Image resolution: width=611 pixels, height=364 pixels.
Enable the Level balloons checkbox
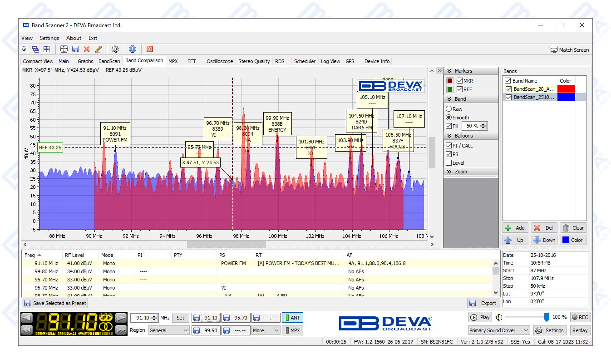click(x=449, y=163)
